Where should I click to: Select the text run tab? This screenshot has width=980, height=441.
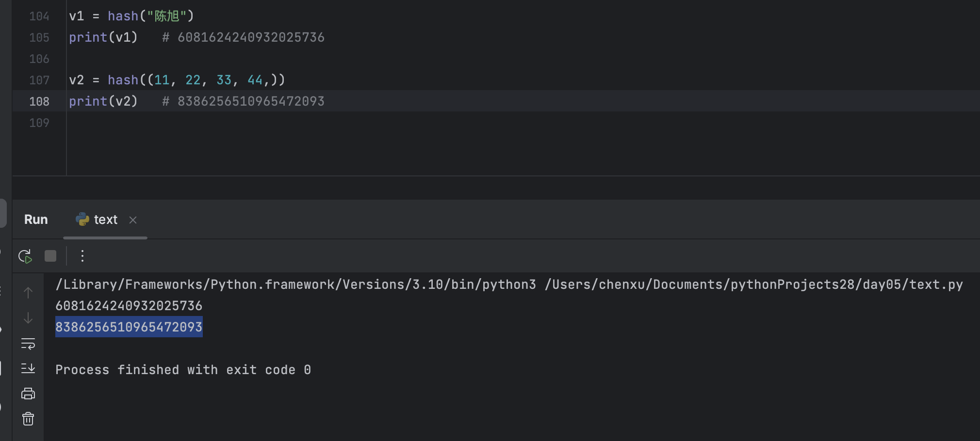(105, 220)
